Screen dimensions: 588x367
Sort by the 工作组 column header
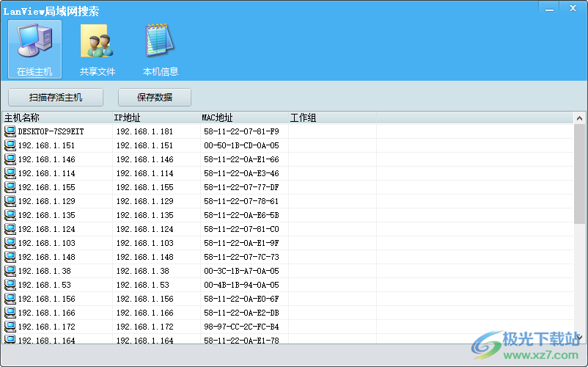coord(332,118)
